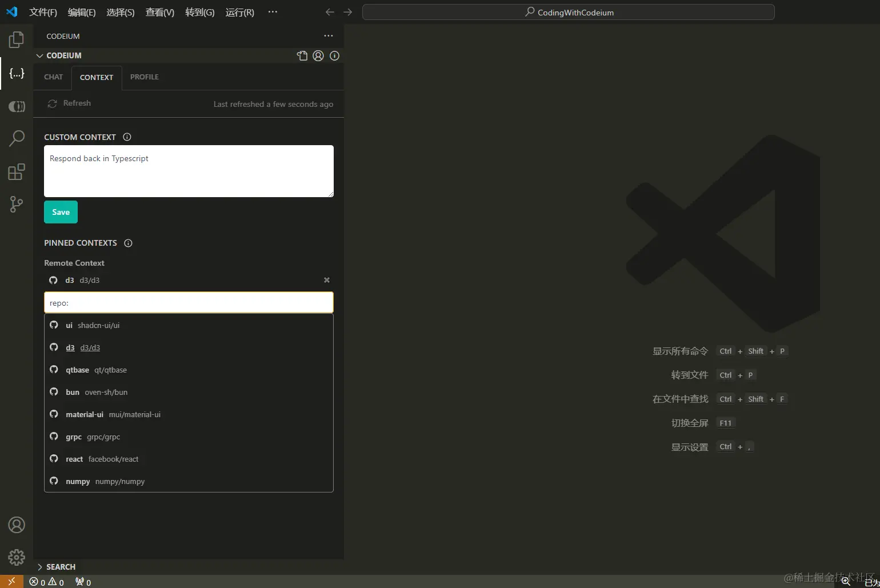Select the numpy/numpy repo suggestion
The height and width of the screenshot is (588, 880).
point(189,481)
